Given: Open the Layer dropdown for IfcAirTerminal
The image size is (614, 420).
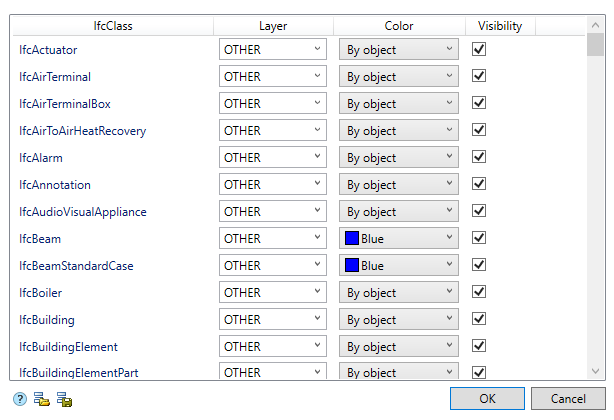Looking at the screenshot, I should (272, 77).
